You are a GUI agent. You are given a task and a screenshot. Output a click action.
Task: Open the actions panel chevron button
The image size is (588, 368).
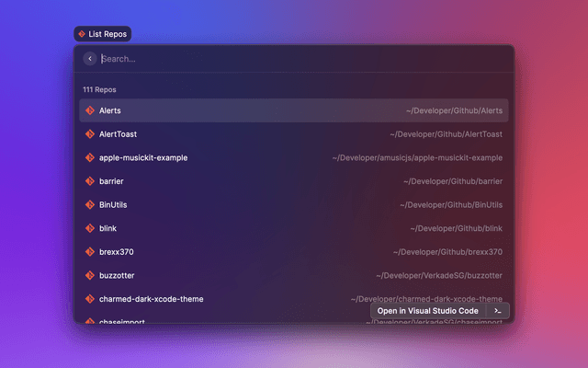click(498, 311)
